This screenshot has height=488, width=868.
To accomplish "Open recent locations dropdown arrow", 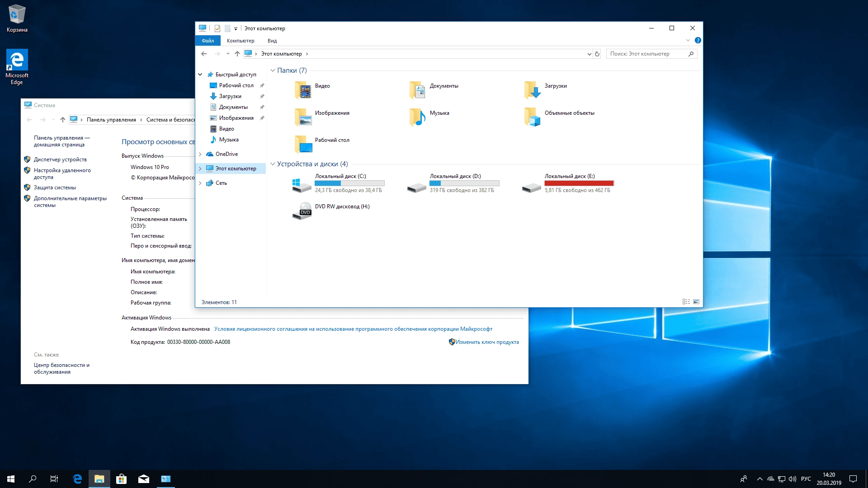I will click(x=228, y=54).
